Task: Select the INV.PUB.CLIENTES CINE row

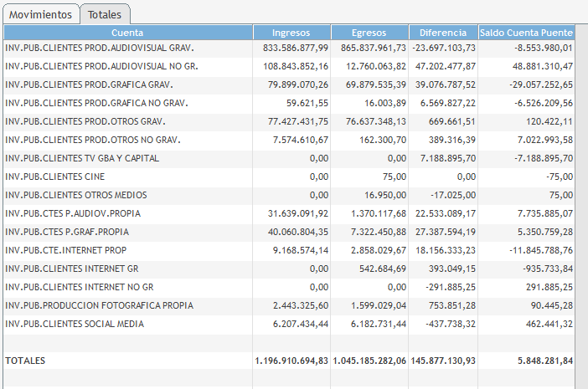Action: click(55, 177)
